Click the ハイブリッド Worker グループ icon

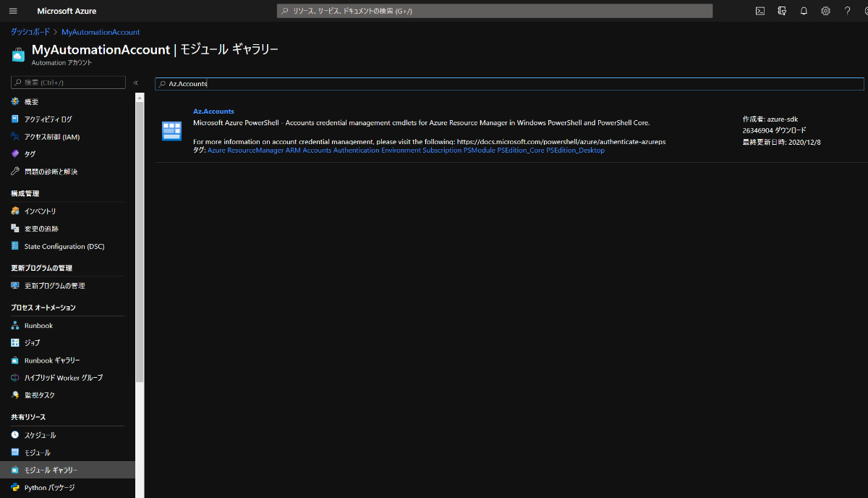coord(15,378)
